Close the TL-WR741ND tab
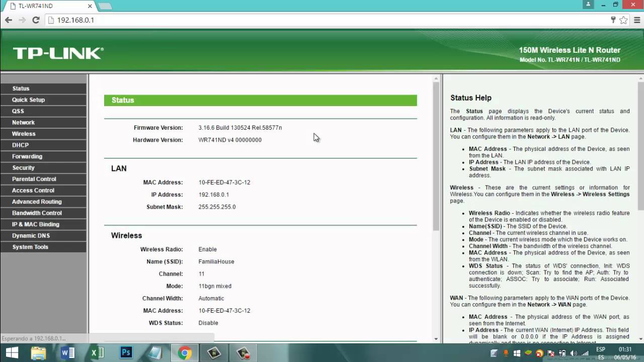This screenshot has width=644, height=362. [x=90, y=7]
